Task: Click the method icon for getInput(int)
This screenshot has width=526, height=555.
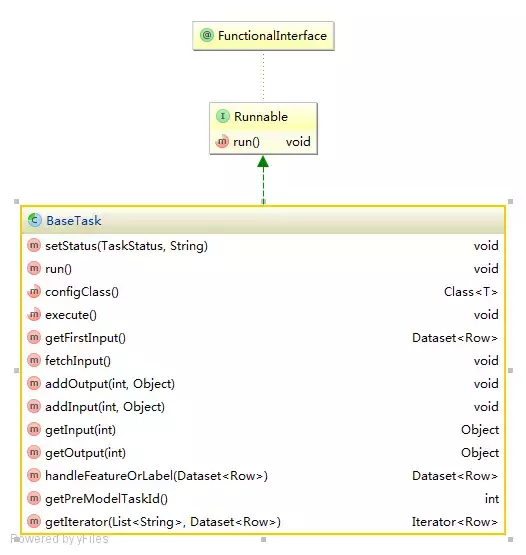Action: (34, 429)
